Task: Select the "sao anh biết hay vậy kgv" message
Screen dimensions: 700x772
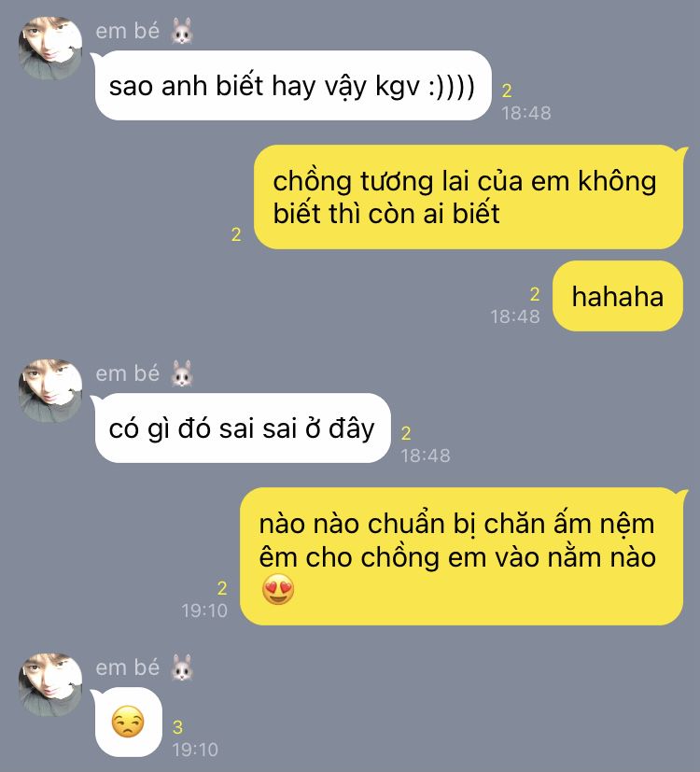Action: point(293,86)
